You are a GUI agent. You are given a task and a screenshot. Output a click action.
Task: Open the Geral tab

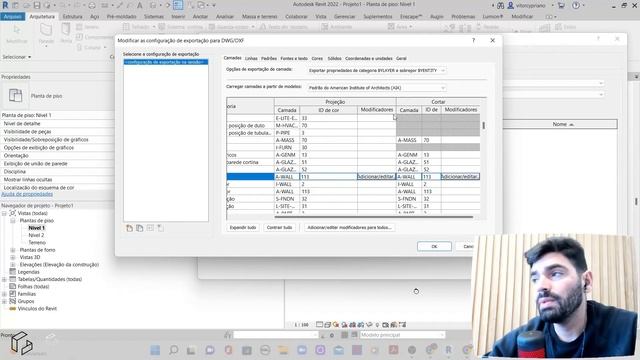(x=401, y=58)
